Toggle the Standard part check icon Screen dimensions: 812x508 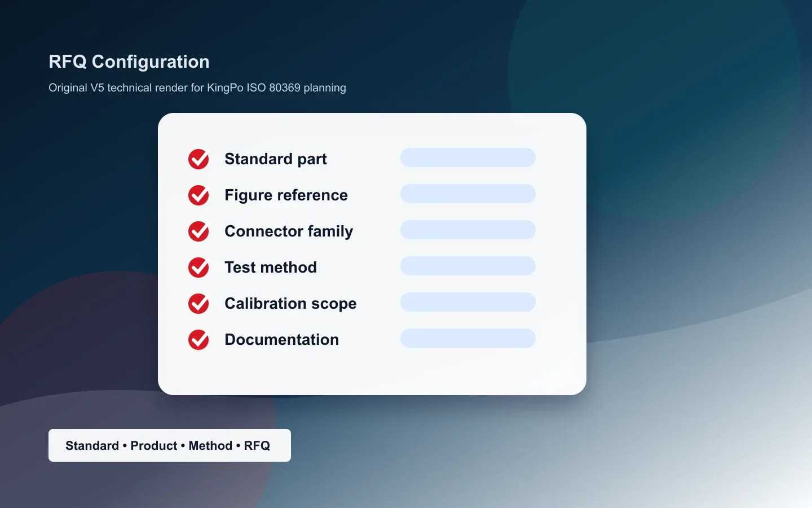pos(198,159)
